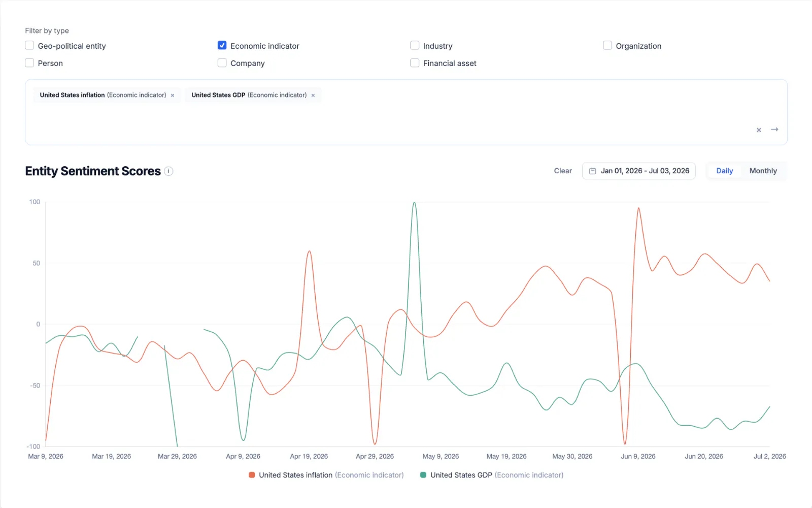Remove the United States GDP tag
Viewport: 812px width, 508px height.
[313, 96]
